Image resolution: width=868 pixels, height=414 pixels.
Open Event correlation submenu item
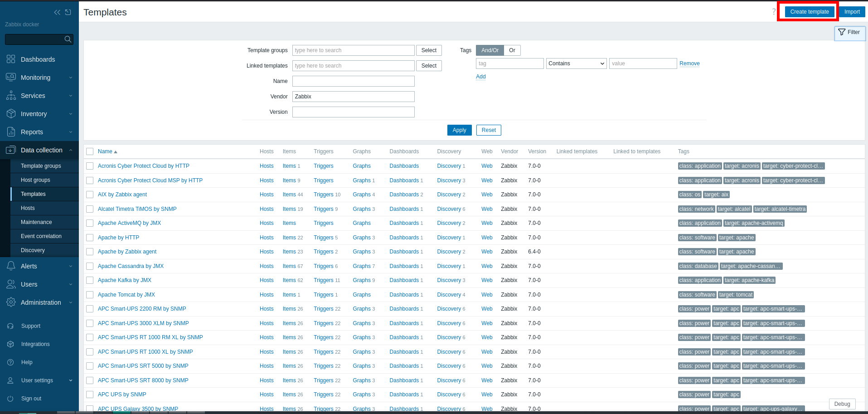click(x=44, y=236)
